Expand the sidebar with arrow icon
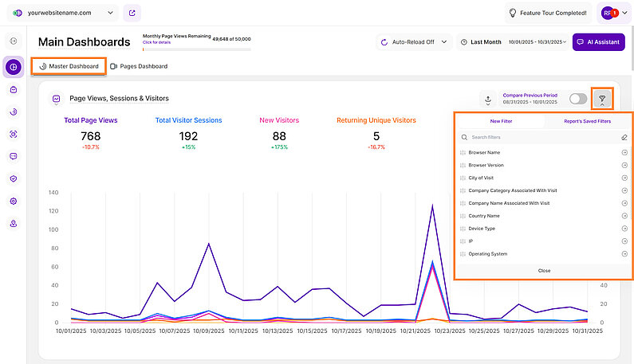Image resolution: width=634 pixels, height=364 pixels. pyautogui.click(x=13, y=41)
